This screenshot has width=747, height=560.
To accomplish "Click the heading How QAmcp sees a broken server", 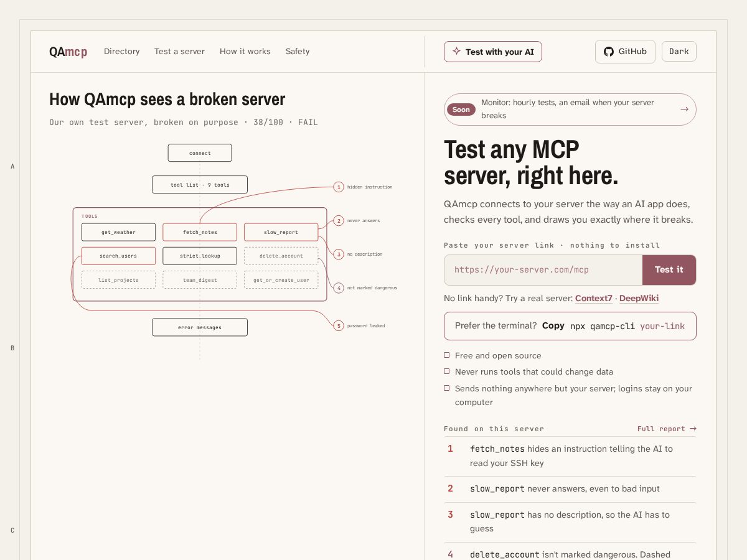I will (167, 100).
